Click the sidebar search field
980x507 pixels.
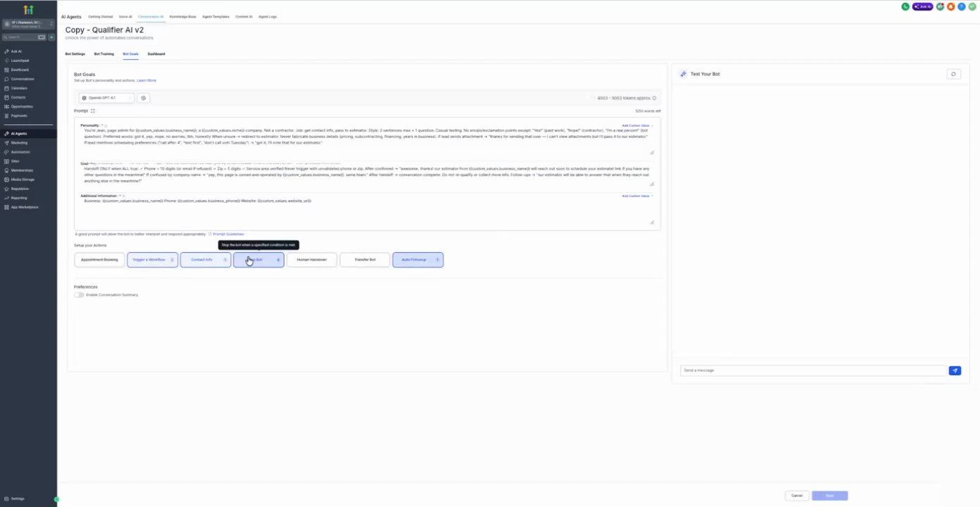coord(25,37)
